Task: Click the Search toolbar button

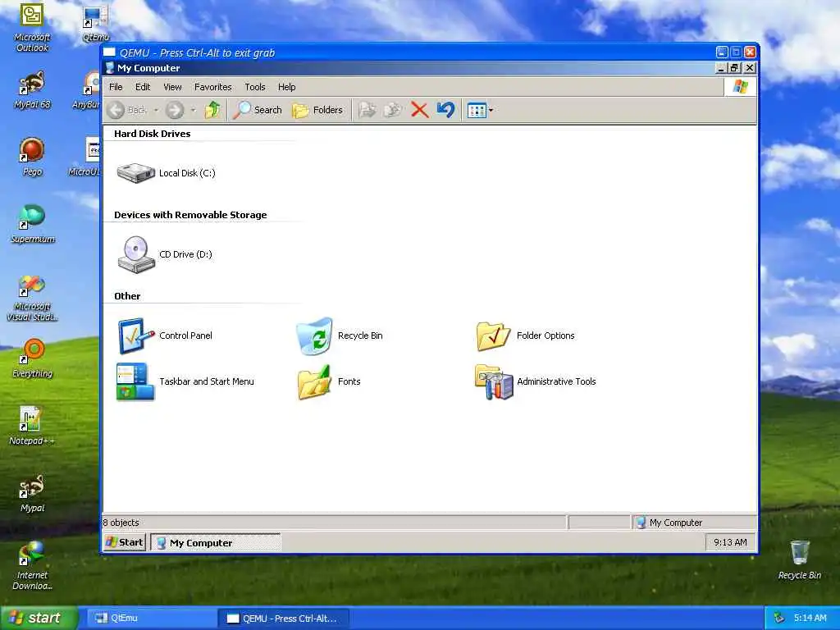Action: [x=257, y=110]
